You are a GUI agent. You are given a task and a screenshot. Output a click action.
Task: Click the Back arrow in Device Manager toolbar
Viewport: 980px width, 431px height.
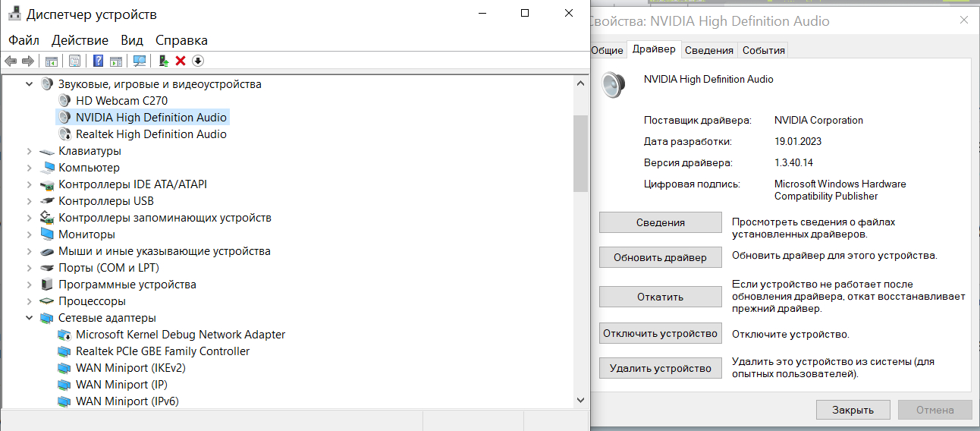[11, 61]
